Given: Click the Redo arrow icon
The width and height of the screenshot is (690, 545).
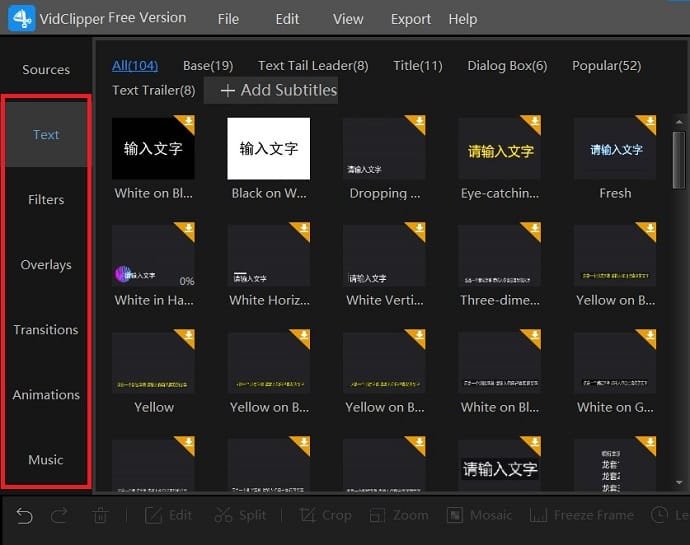Looking at the screenshot, I should tap(59, 516).
